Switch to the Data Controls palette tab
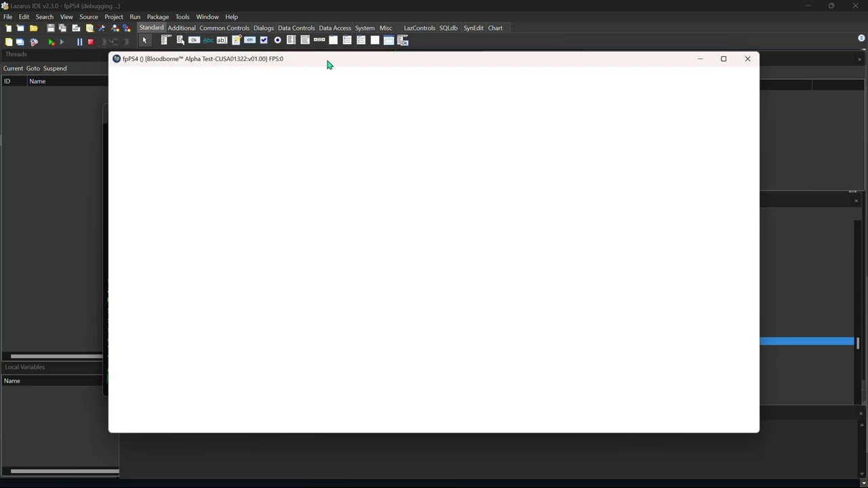The image size is (868, 488). point(296,28)
